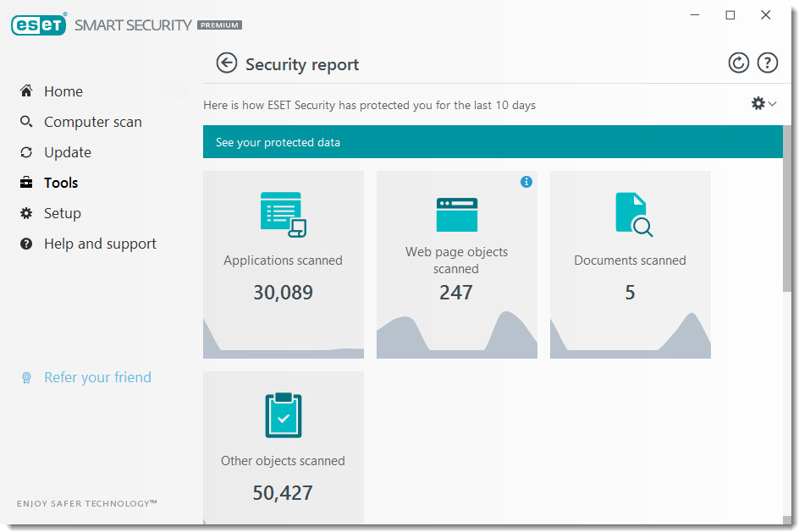799x532 pixels.
Task: Click the last 10 days protection description text
Action: [x=369, y=106]
